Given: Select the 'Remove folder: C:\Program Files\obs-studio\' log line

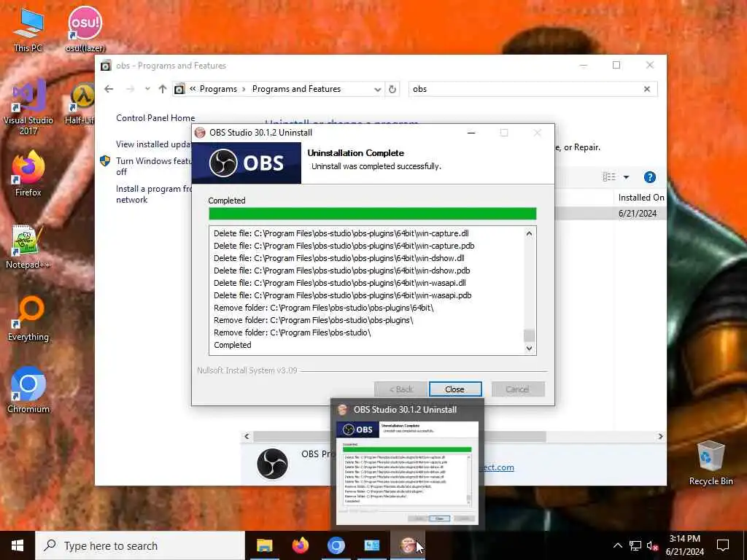Looking at the screenshot, I should tap(292, 332).
